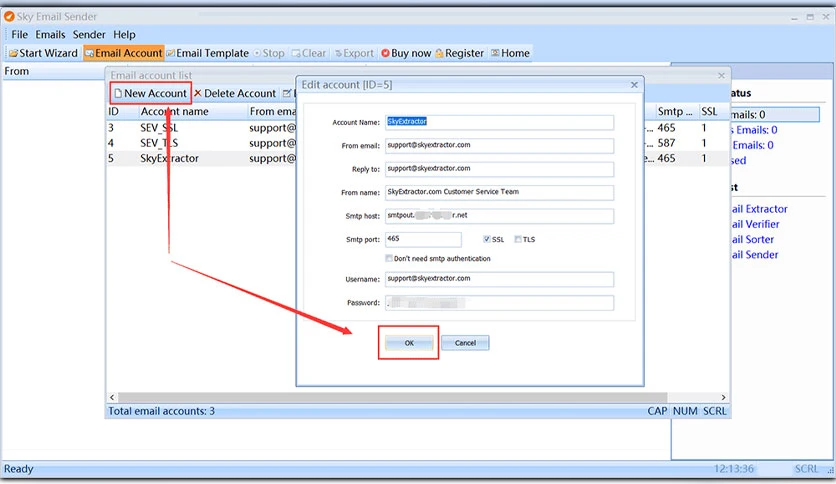Screen dimensions: 836x484
Task: Click the Buy now toolbar button
Action: pyautogui.click(x=406, y=53)
